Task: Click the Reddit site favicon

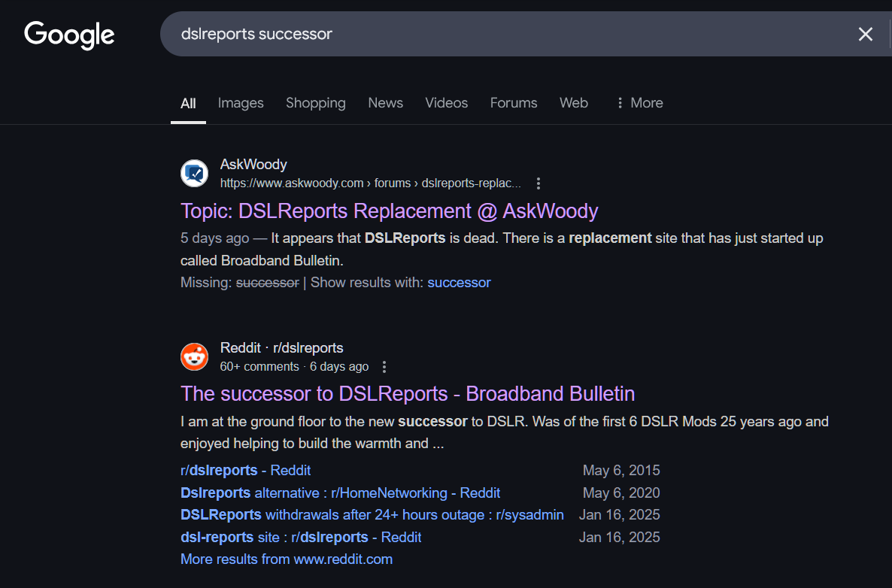Action: coord(195,357)
